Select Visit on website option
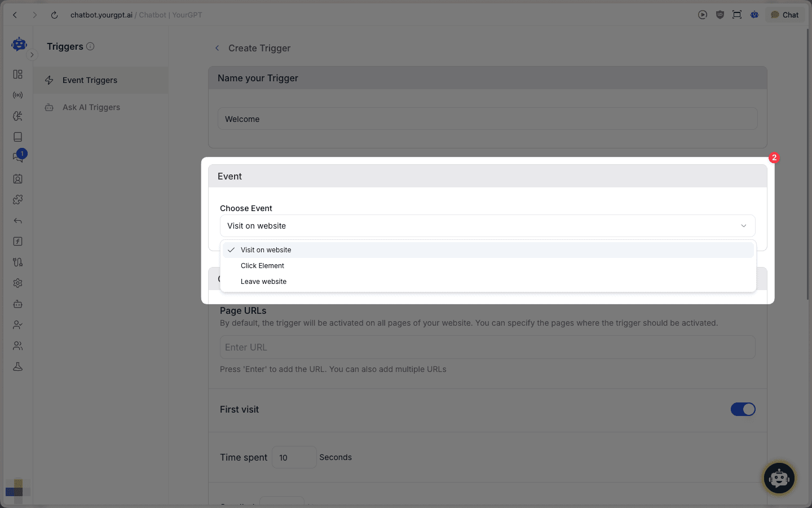 tap(266, 250)
